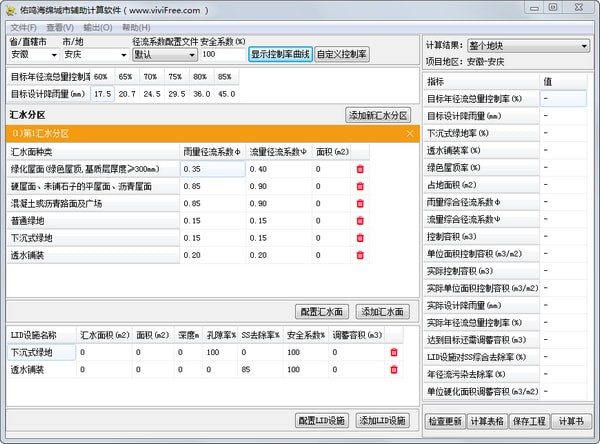Select the 年径流污染去除率(%) indicator row

click(481, 374)
